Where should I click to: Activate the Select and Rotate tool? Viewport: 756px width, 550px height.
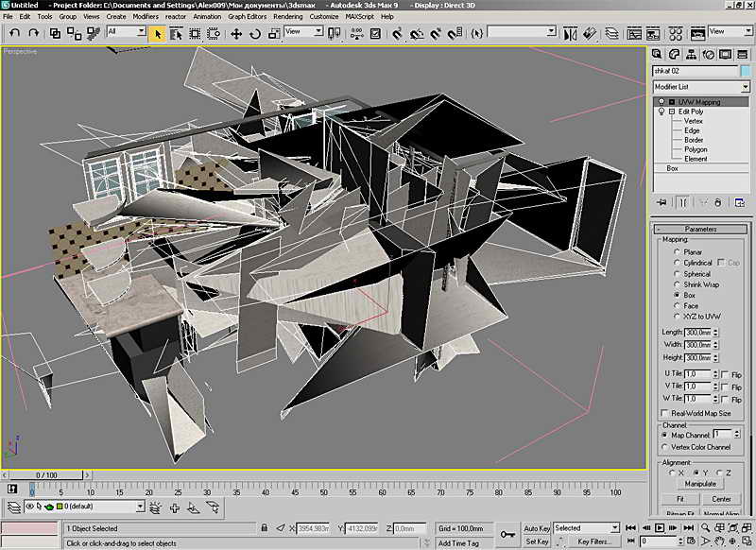tap(255, 33)
